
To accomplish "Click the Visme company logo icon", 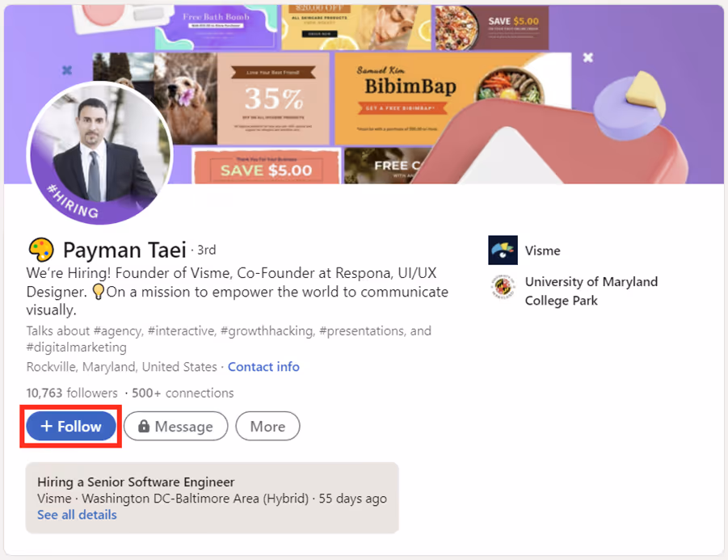I will click(503, 251).
